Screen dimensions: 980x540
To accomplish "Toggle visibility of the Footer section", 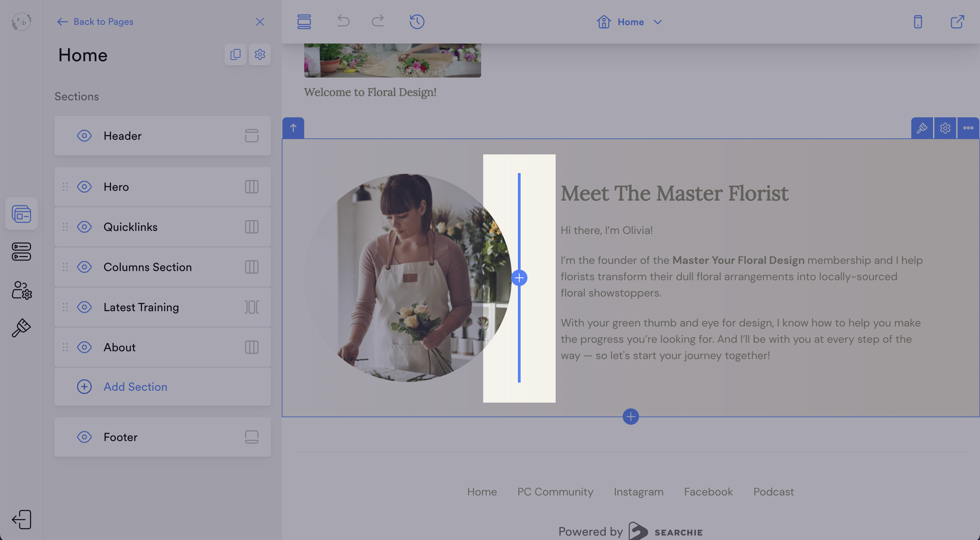I will [84, 437].
